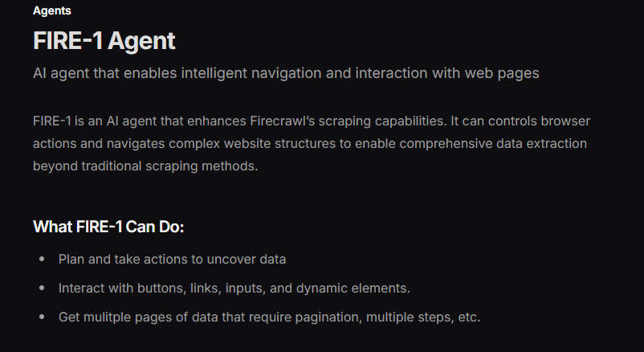Screen dimensions: 644x352
Task: Click the Interact with buttons, links list item
Action: pos(234,288)
